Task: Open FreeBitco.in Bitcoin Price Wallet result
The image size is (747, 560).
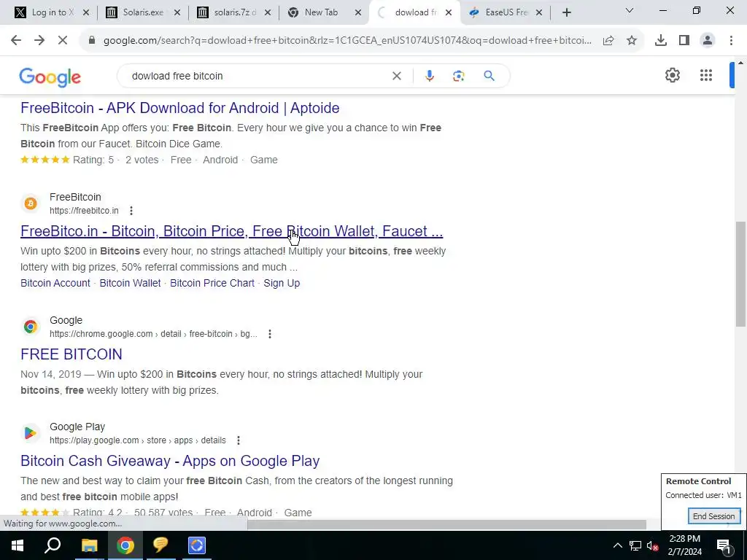Action: pos(231,231)
